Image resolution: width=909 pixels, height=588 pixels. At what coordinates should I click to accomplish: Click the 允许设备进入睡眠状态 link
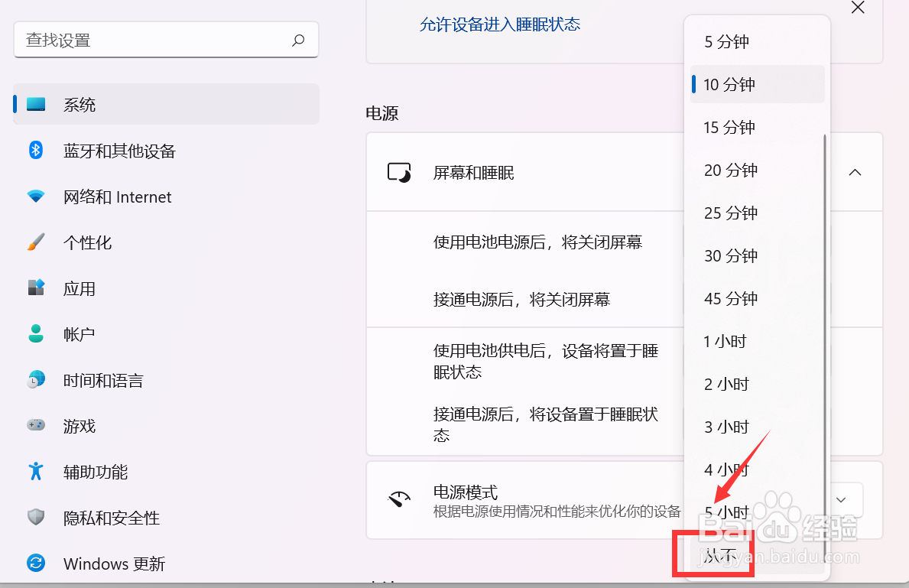coord(500,24)
